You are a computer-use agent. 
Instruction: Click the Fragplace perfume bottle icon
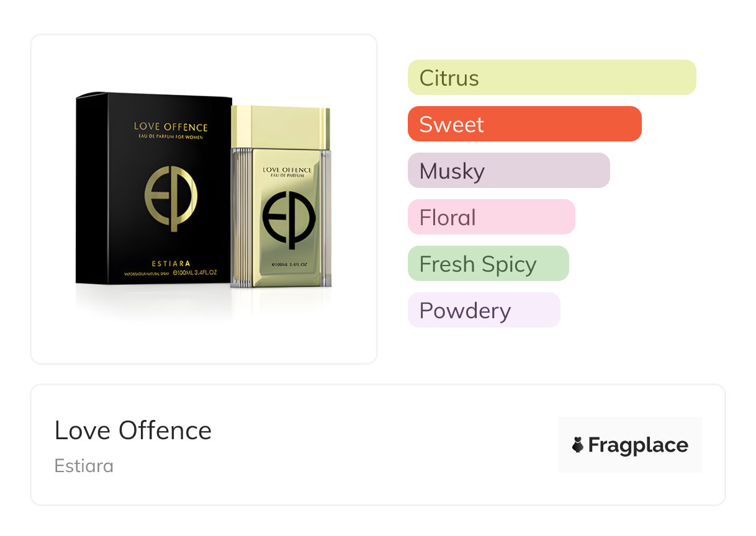point(578,445)
